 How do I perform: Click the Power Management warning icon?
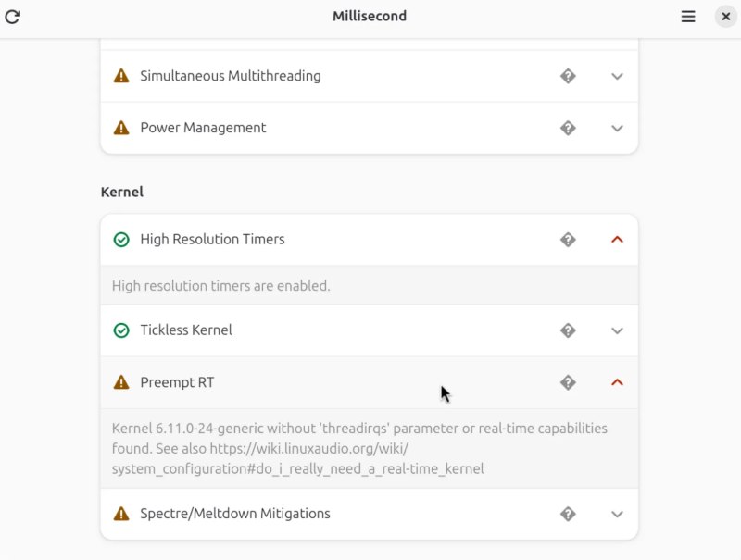point(121,128)
